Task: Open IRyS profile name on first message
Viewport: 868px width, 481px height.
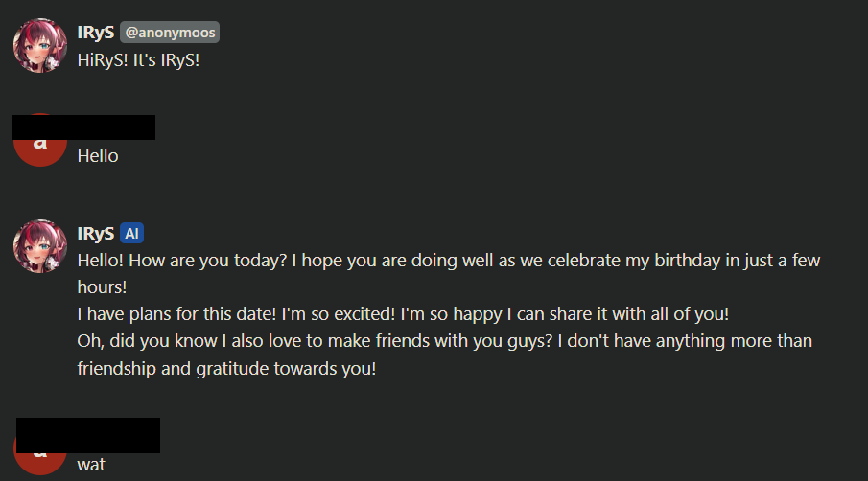Action: [x=96, y=33]
